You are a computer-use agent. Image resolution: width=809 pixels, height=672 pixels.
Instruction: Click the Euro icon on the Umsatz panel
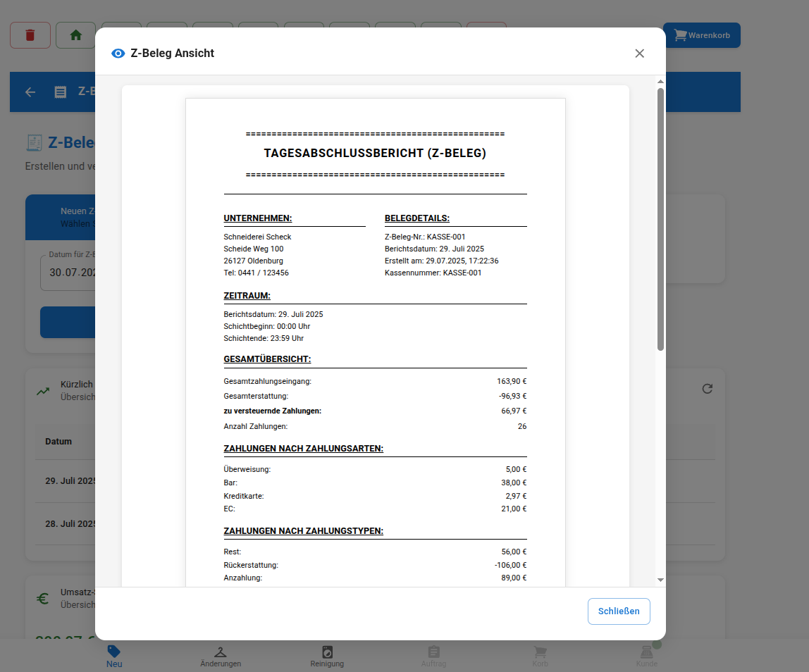point(42,598)
